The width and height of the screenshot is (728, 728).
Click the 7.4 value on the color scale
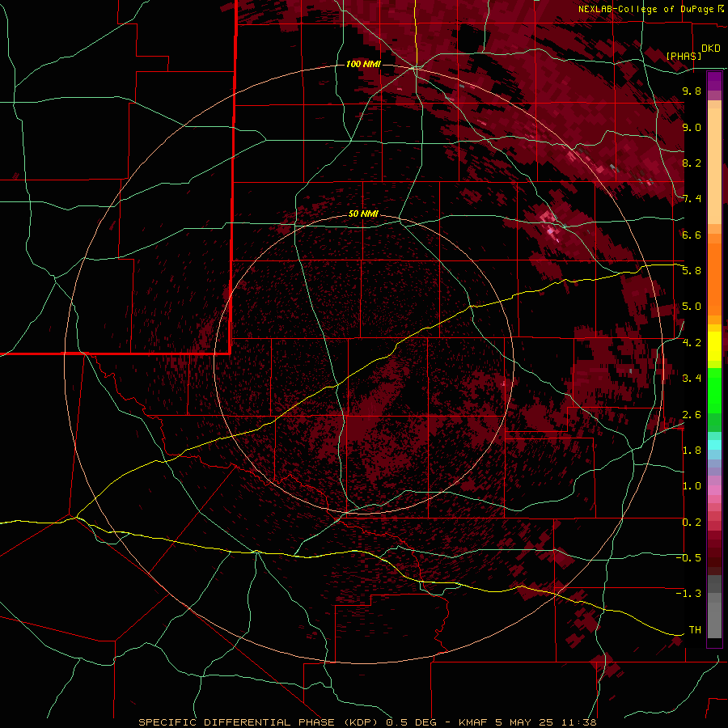click(x=692, y=199)
